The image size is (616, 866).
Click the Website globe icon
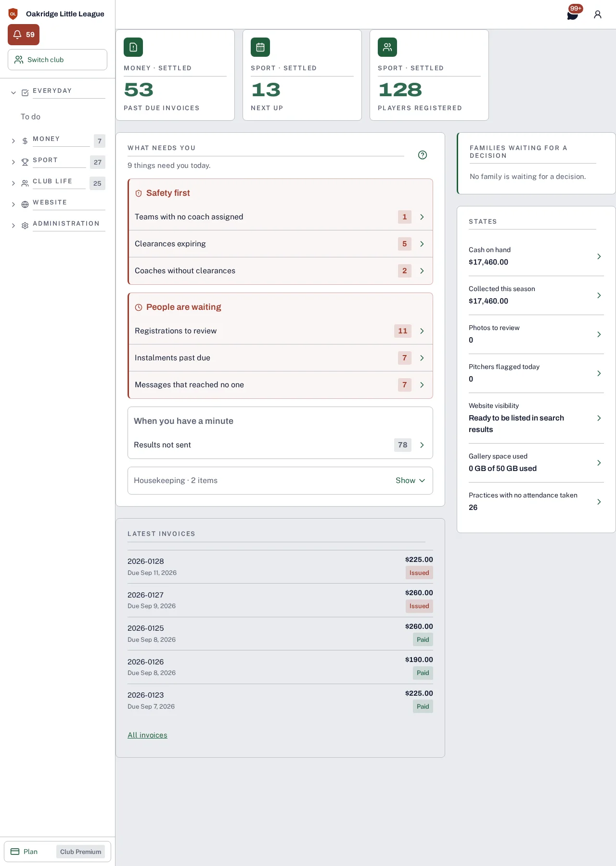click(25, 204)
